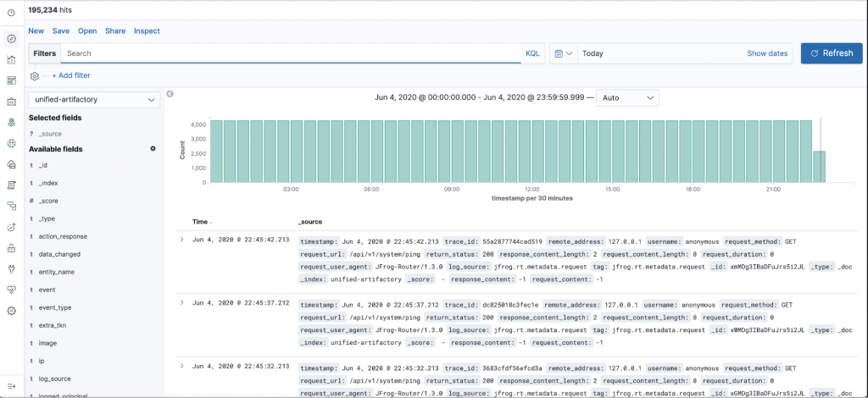Image resolution: width=868 pixels, height=398 pixels.
Task: Open Management gear icon in left sidebar
Action: [12, 311]
